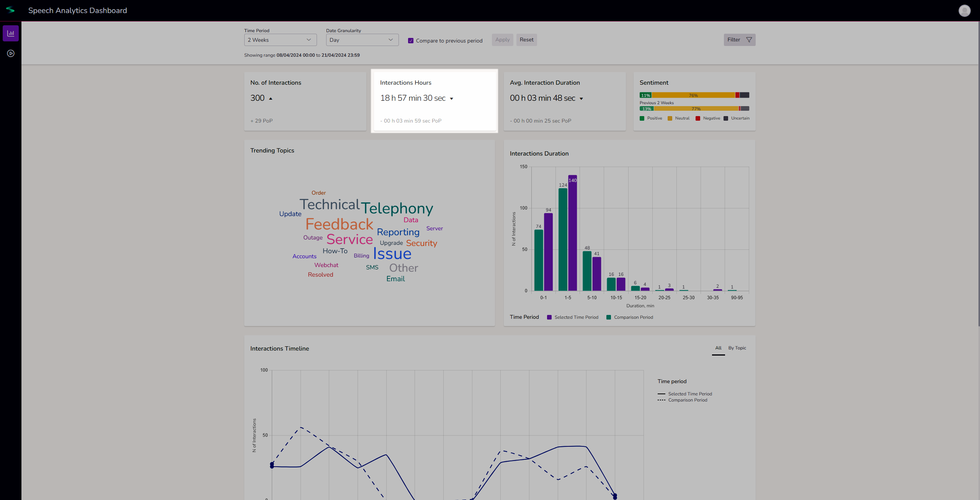Open the user profile avatar
Image resolution: width=980 pixels, height=500 pixels.
coord(964,10)
